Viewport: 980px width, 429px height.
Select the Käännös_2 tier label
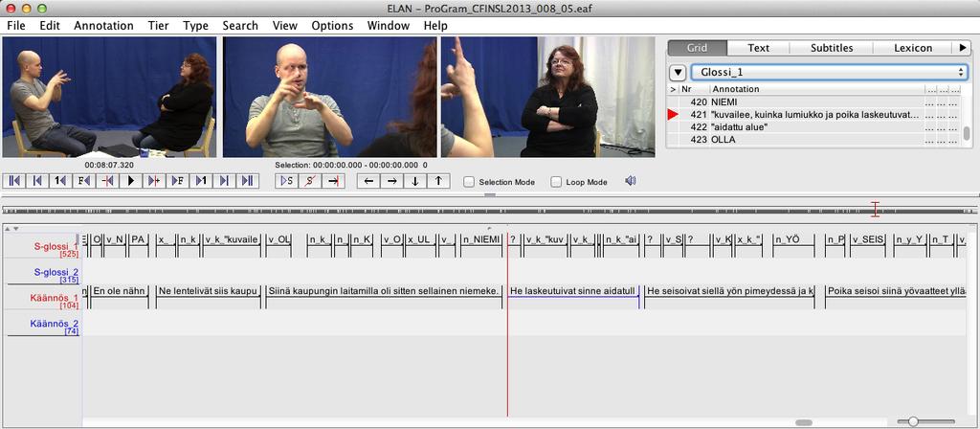tap(55, 324)
